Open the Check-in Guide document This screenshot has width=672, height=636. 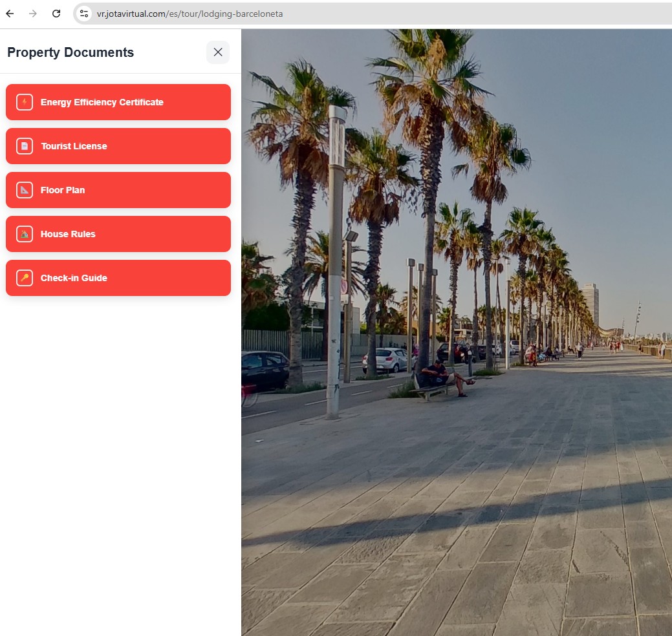[118, 278]
